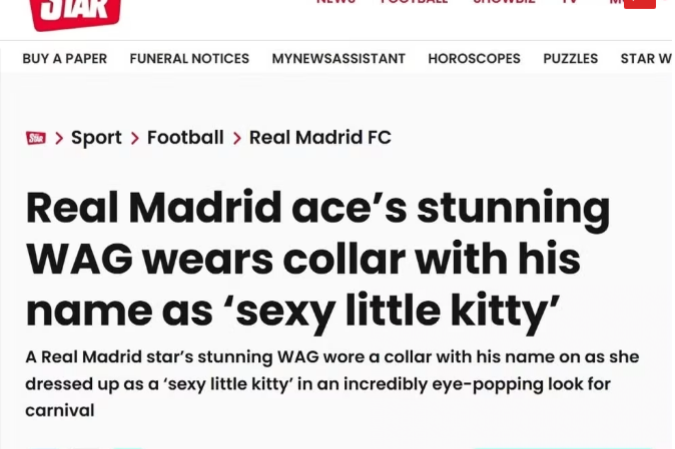Screen dimensions: 675x449
Task: Select Horoscopes in the navigation bar
Action: pos(474,58)
